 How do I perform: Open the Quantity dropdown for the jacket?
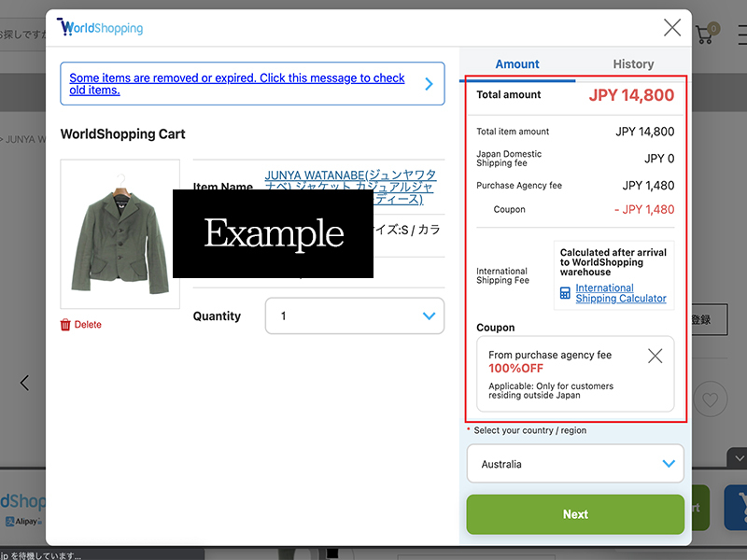355,315
